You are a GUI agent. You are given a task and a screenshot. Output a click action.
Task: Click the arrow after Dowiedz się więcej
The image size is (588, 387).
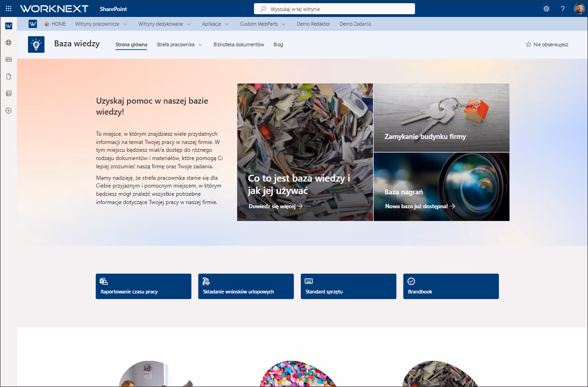point(300,206)
